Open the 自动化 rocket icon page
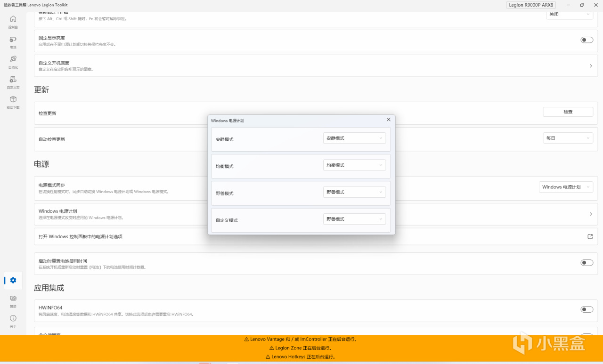Image resolution: width=603 pixels, height=364 pixels. point(13,62)
